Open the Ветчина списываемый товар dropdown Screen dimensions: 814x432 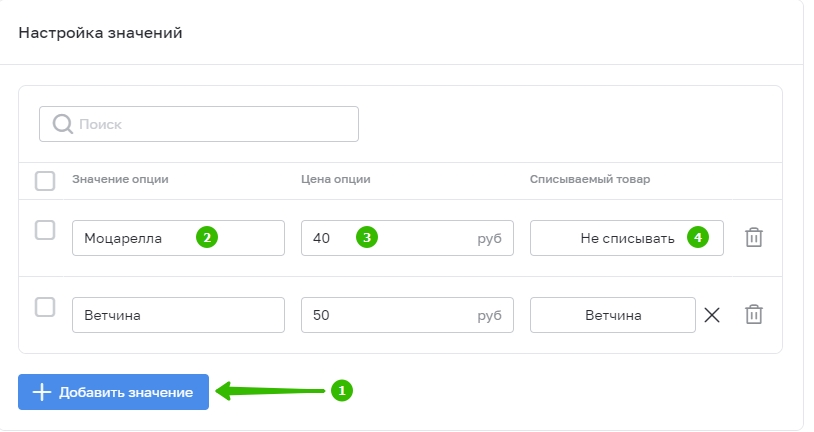[x=613, y=315]
